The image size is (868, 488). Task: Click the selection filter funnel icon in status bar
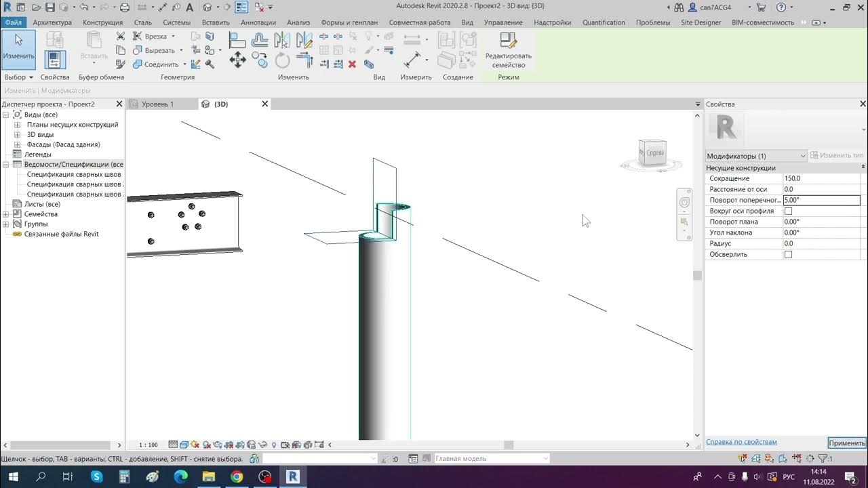(824, 459)
